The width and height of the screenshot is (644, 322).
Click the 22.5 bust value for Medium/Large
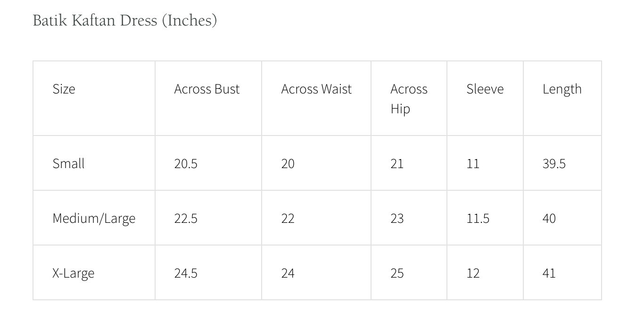point(186,218)
